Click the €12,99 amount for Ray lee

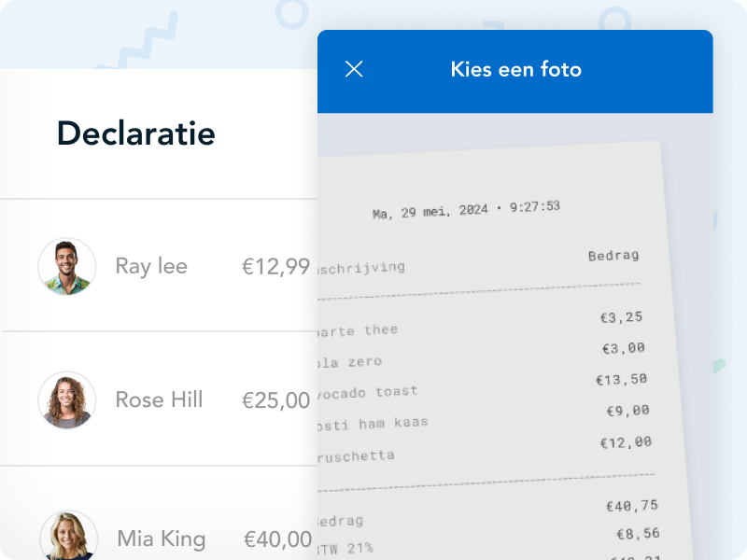pyautogui.click(x=275, y=267)
